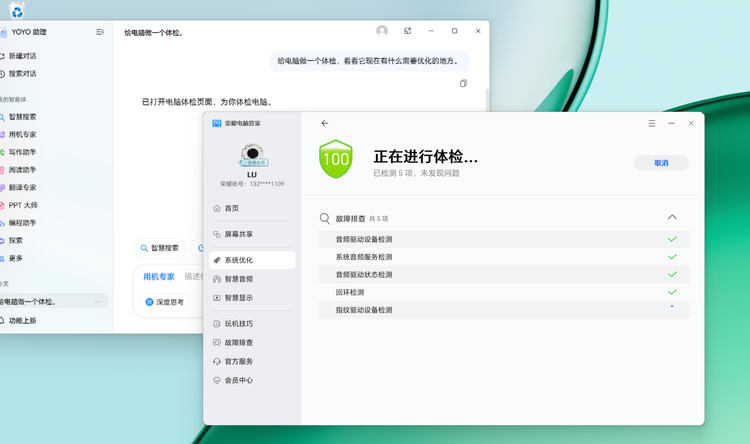Click the YOYO 助理 logo icon
The height and width of the screenshot is (444, 750).
coord(3,32)
